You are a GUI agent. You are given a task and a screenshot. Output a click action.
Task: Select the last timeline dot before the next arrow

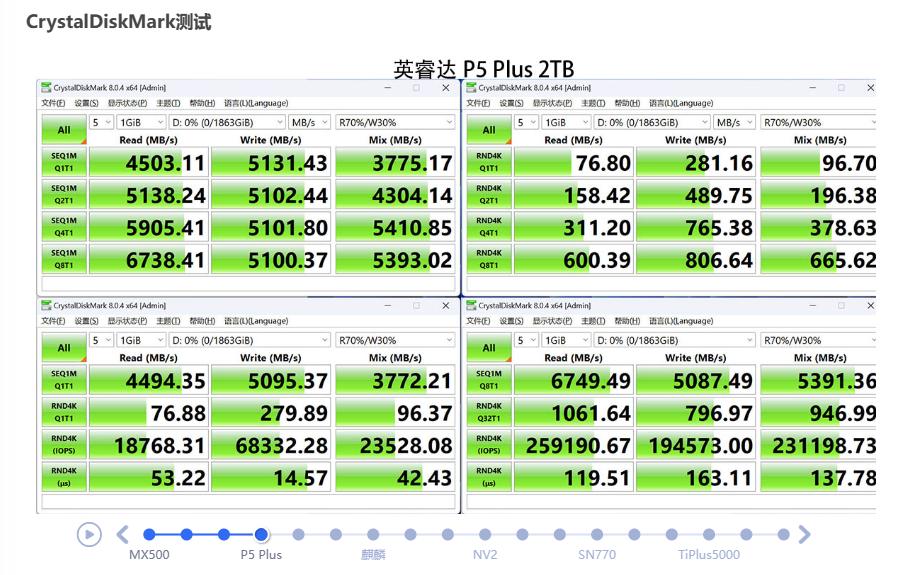783,534
